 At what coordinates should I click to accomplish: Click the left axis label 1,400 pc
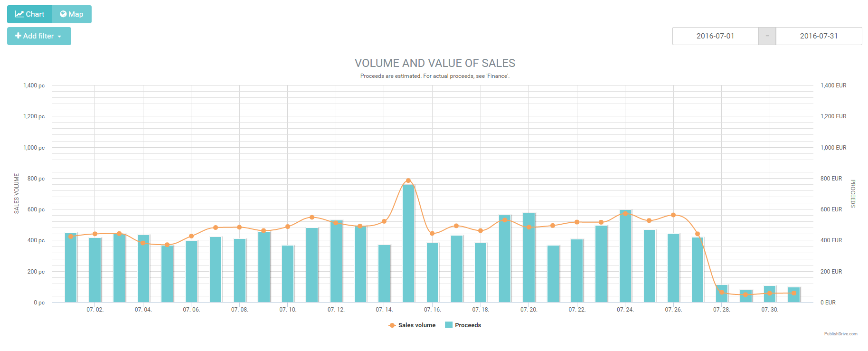click(x=34, y=85)
